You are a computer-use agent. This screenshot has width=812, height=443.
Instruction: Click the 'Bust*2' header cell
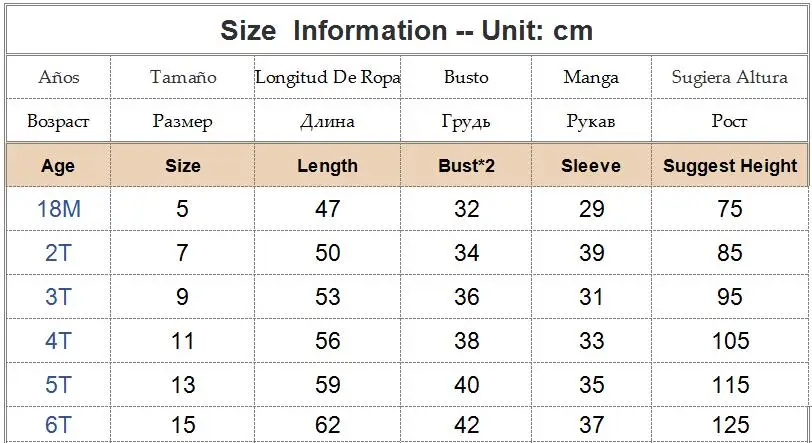coord(466,166)
